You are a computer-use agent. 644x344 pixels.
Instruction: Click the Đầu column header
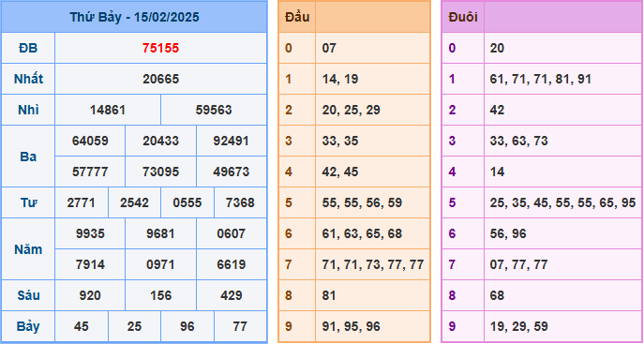297,17
